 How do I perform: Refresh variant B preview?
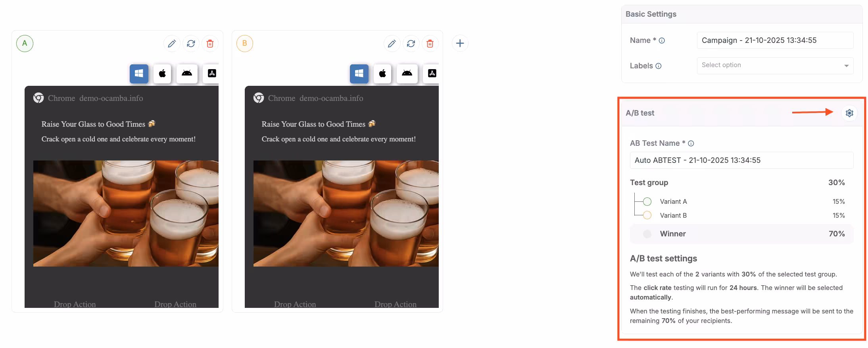[411, 44]
